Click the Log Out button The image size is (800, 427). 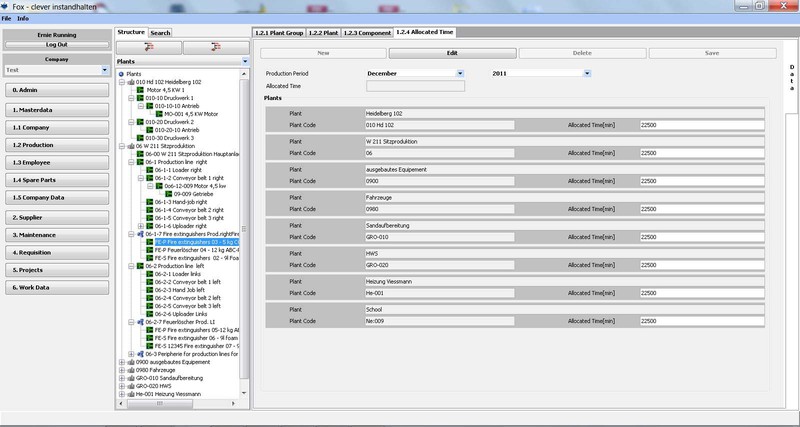(x=56, y=45)
